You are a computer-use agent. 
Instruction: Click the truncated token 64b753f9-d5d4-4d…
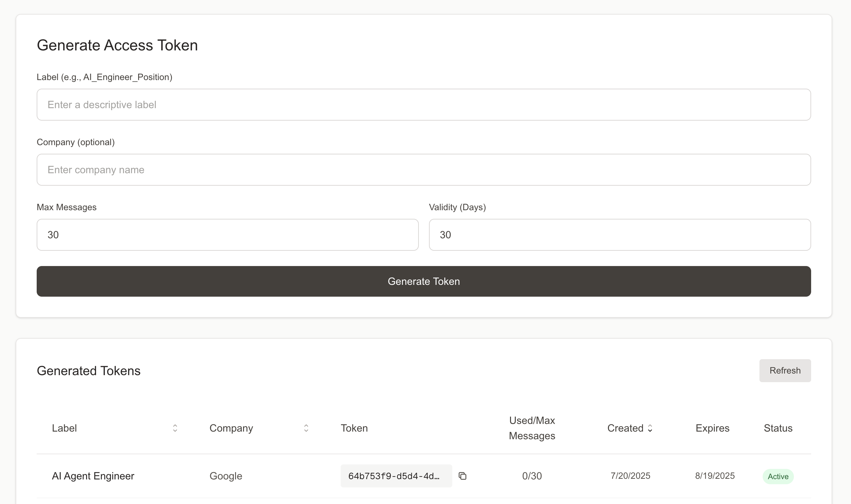point(394,476)
